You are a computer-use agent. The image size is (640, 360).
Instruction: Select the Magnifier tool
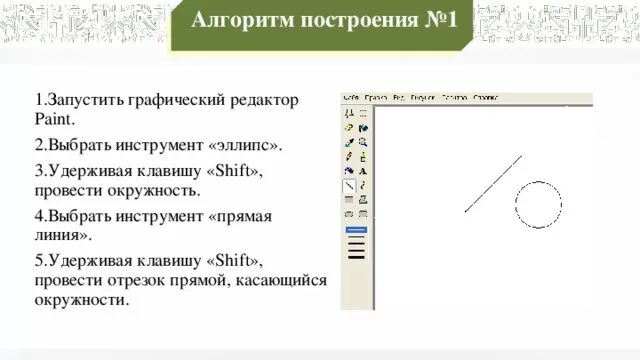[363, 142]
